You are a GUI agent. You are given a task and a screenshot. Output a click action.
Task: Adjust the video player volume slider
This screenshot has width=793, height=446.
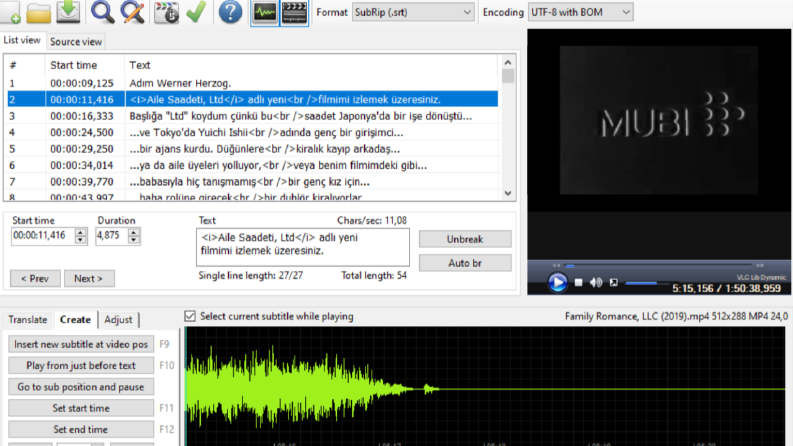click(x=647, y=283)
